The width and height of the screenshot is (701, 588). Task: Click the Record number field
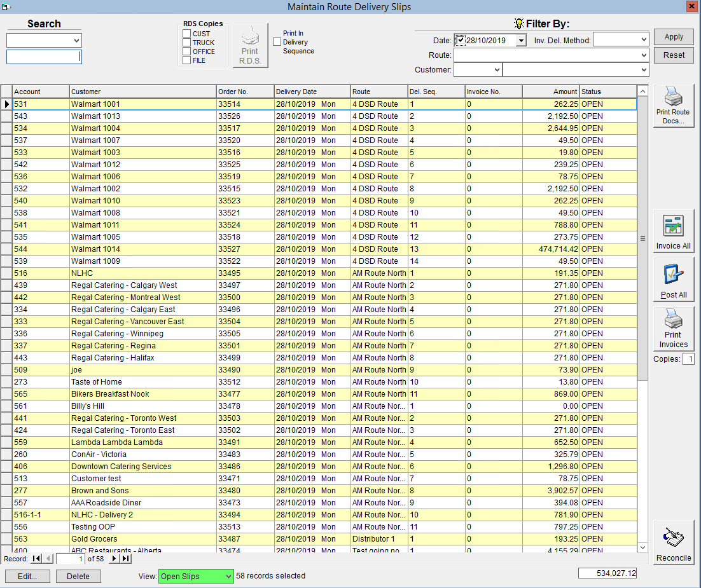tap(70, 559)
